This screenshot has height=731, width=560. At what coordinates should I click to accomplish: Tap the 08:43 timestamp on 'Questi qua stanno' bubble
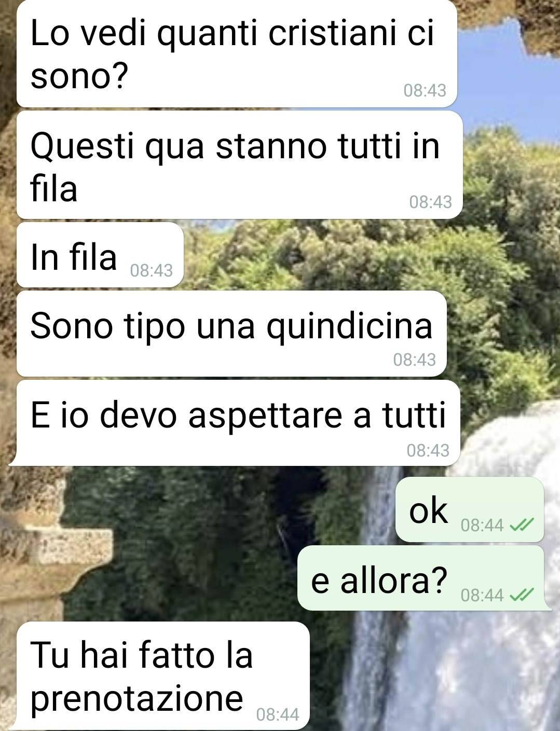pyautogui.click(x=430, y=202)
